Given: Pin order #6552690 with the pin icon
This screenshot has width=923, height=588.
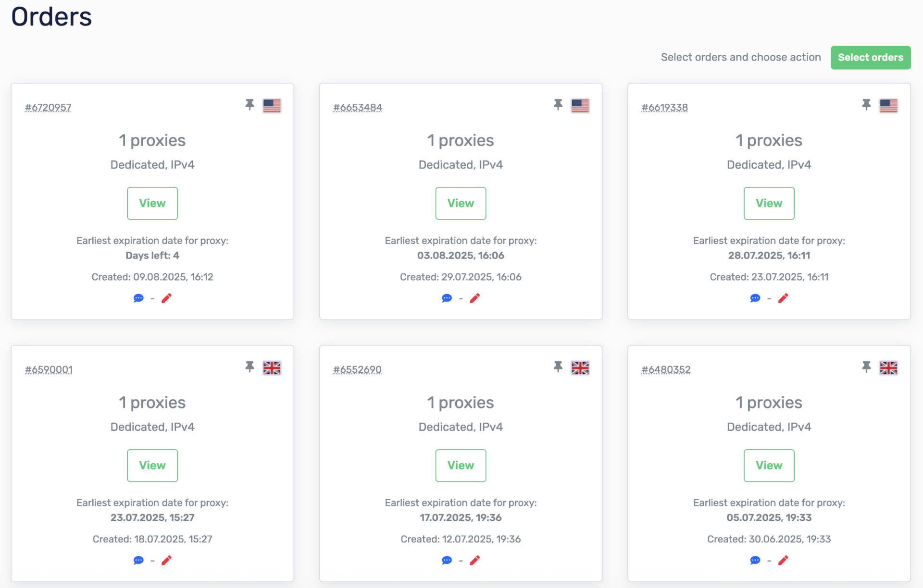Looking at the screenshot, I should [x=558, y=367].
